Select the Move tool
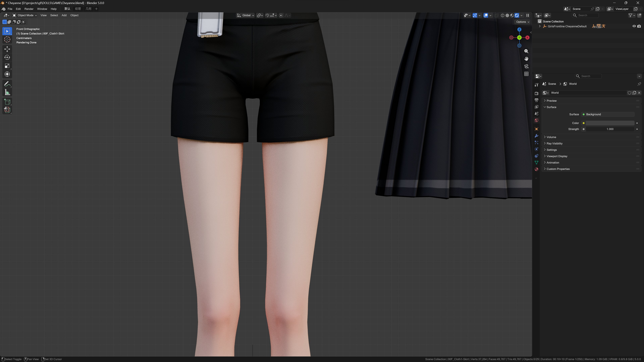Viewport: 644px width, 362px height. coord(7,49)
